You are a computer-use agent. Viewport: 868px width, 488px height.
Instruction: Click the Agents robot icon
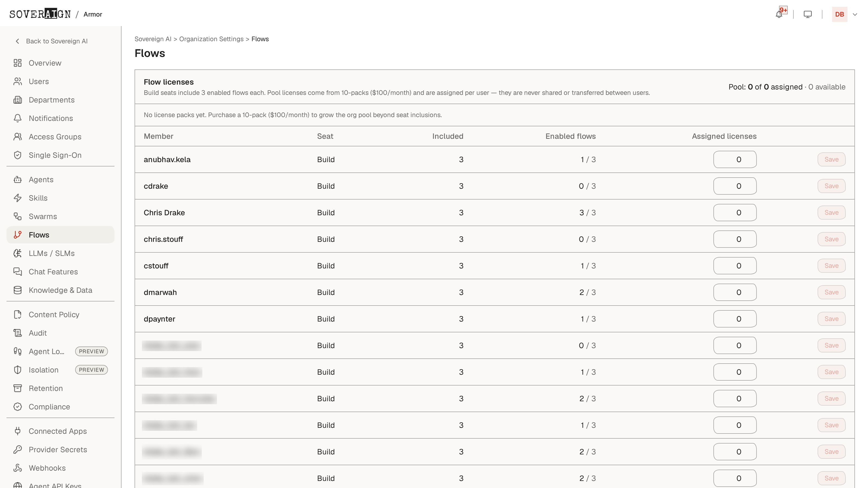pos(18,179)
